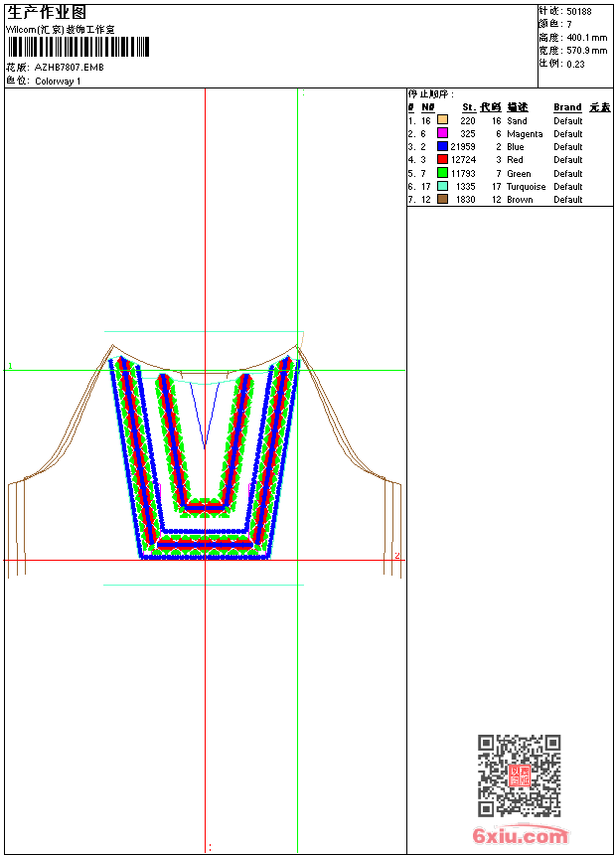616x855 pixels.
Task: Click the green marker number 1
Action: pos(11,367)
